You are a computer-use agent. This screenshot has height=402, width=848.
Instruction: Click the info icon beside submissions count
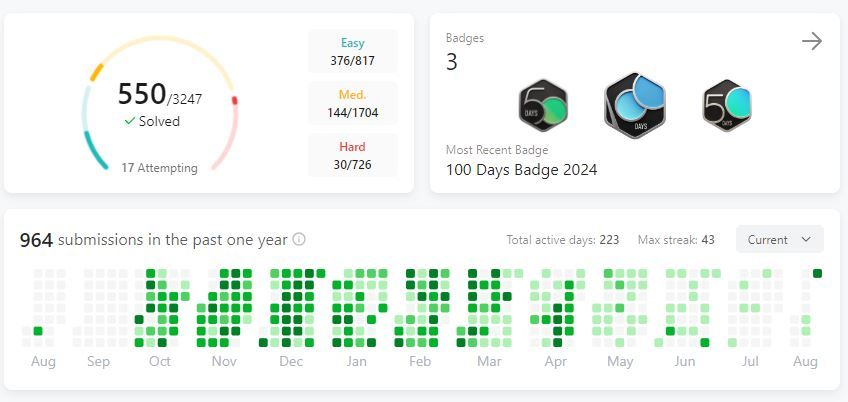click(299, 239)
